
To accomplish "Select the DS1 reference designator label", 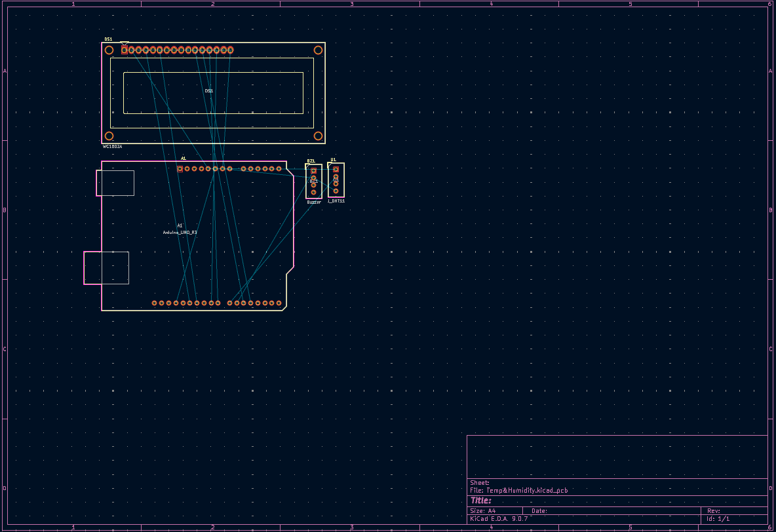I will (107, 39).
